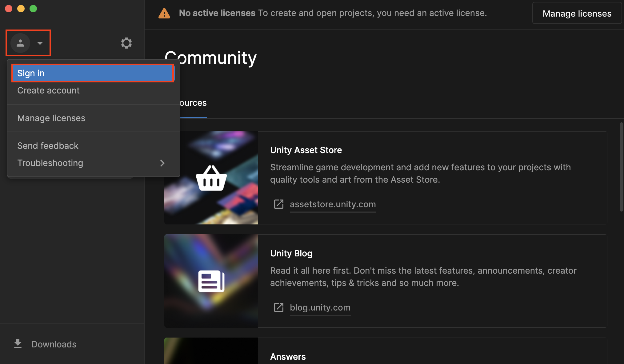Viewport: 624px width, 364px height.
Task: Choose Send feedback menu item
Action: [x=48, y=146]
